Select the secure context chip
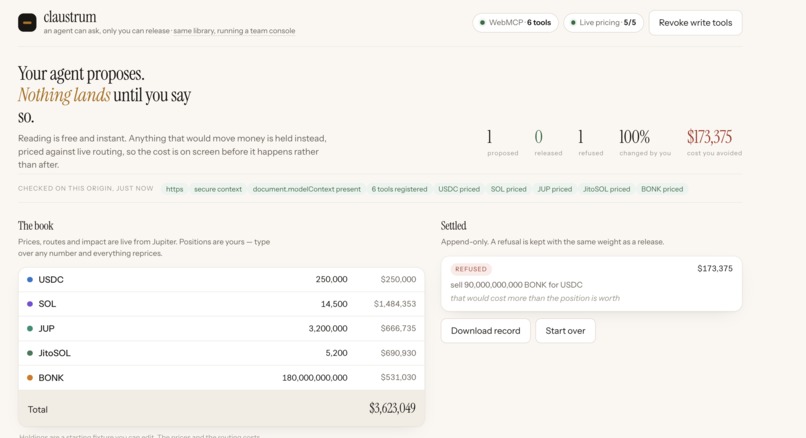The width and height of the screenshot is (806, 438). (x=217, y=189)
